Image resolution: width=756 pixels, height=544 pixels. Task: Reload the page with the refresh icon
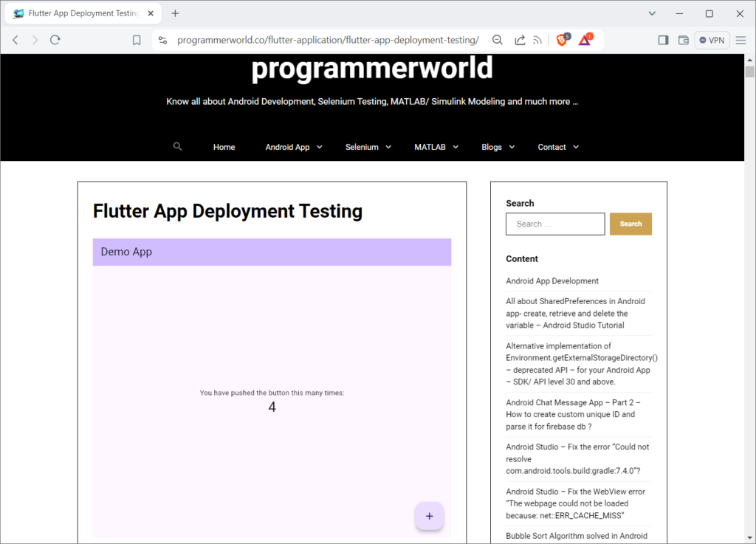pos(55,40)
